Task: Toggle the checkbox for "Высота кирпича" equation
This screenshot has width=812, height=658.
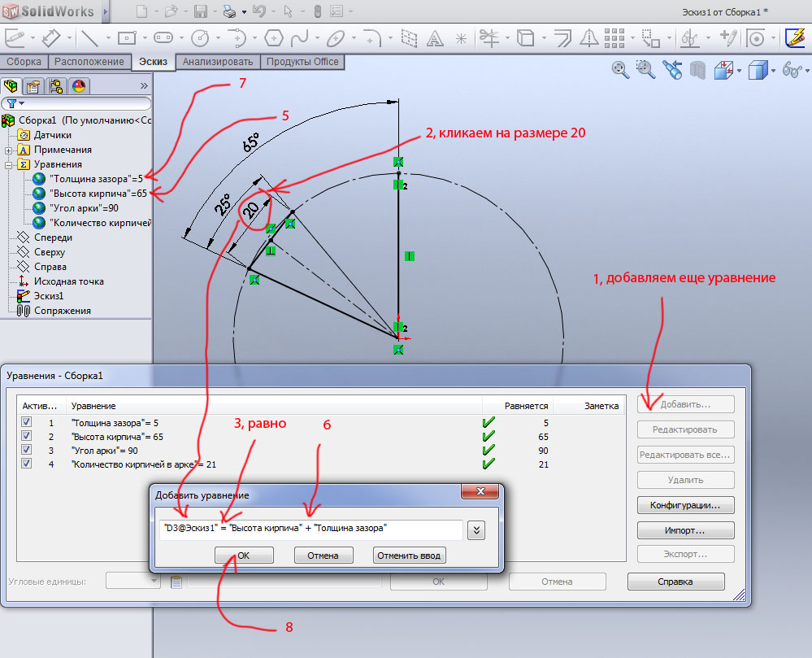Action: [27, 437]
